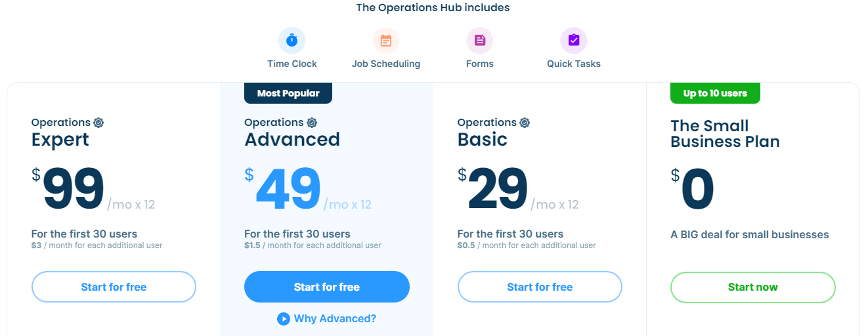Click the Up to 10 users badge
Viewport: 868px width, 336px height.
coord(715,93)
